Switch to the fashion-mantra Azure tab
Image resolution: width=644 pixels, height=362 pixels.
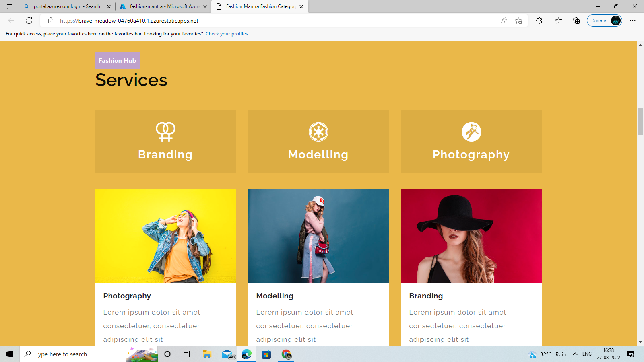163,6
